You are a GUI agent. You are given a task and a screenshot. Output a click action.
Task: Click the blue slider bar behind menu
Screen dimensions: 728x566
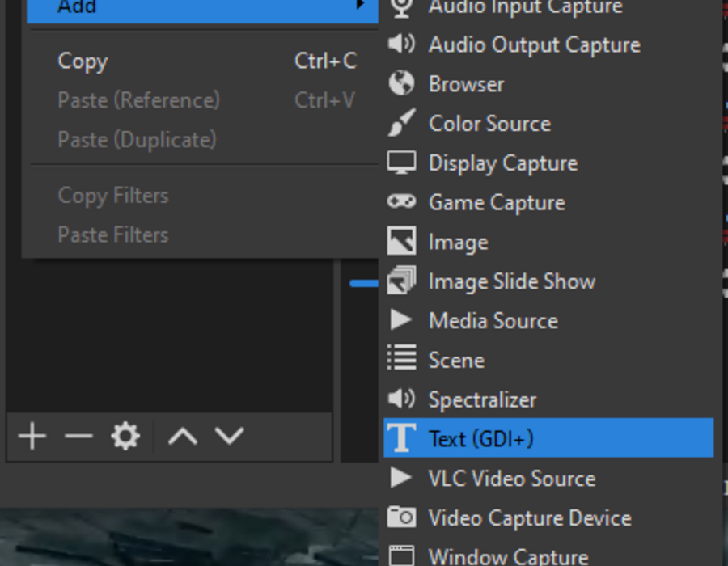coord(364,284)
